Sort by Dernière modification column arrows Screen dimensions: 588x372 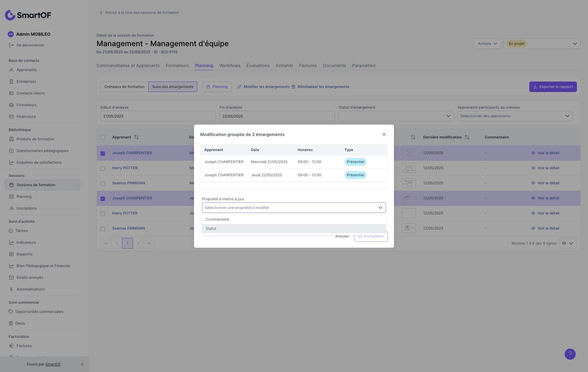pyautogui.click(x=467, y=137)
